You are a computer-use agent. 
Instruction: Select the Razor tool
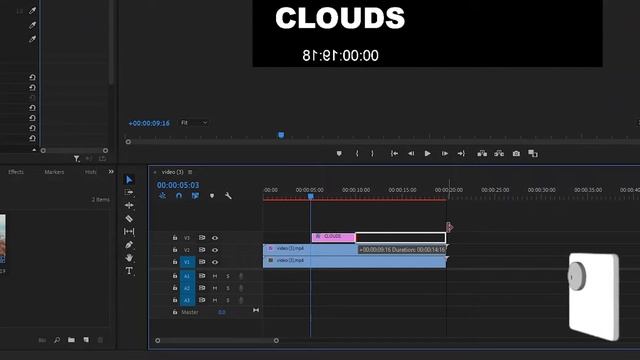pos(129,218)
